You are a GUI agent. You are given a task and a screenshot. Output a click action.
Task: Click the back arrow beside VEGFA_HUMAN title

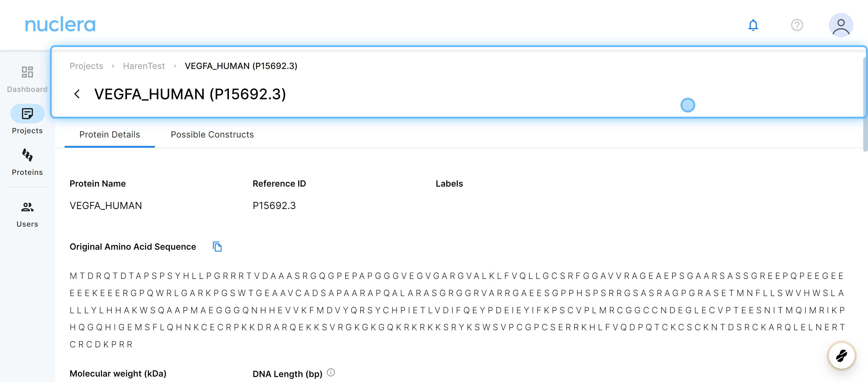point(77,94)
